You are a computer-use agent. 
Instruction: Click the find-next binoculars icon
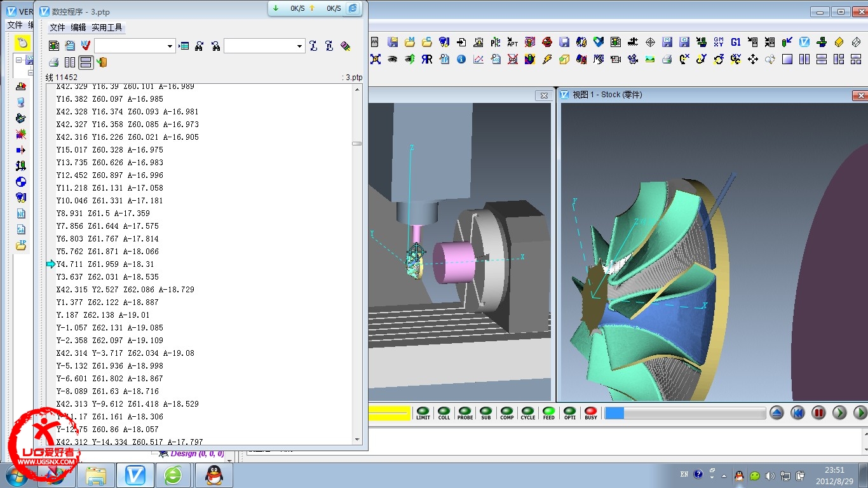click(x=199, y=46)
